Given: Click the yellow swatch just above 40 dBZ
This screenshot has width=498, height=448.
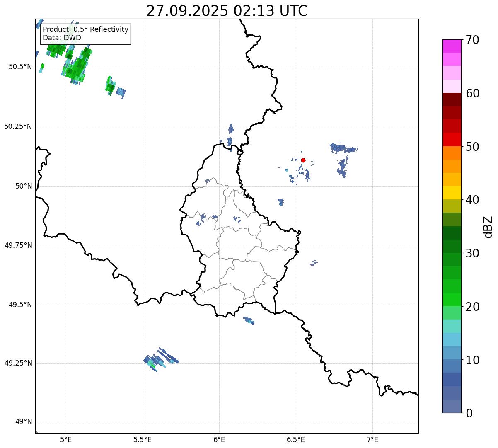Looking at the screenshot, I should point(452,193).
